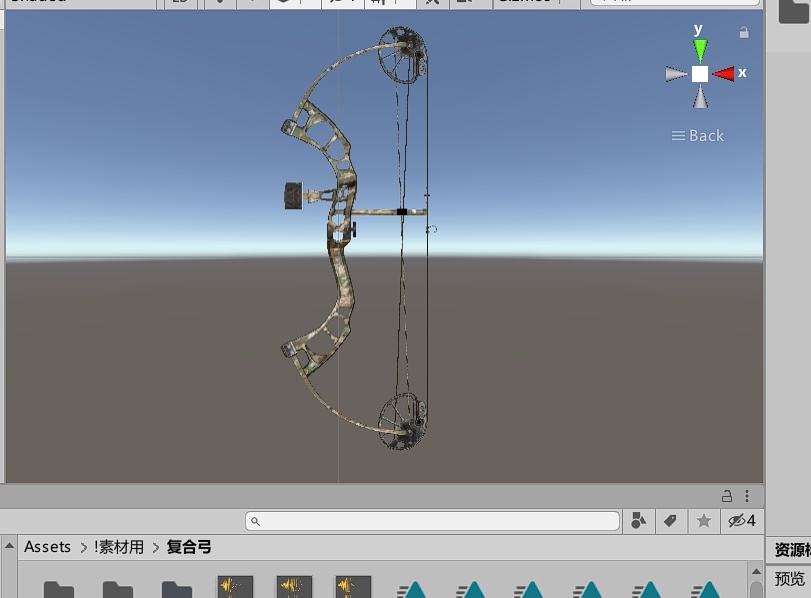This screenshot has height=598, width=811.
Task: Open the Search by Label filter
Action: (670, 521)
